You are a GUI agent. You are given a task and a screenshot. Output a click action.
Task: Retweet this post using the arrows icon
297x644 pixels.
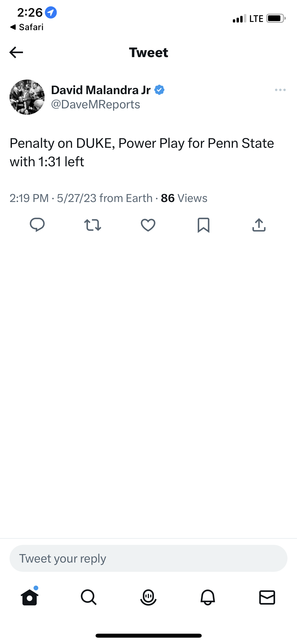pos(93,225)
